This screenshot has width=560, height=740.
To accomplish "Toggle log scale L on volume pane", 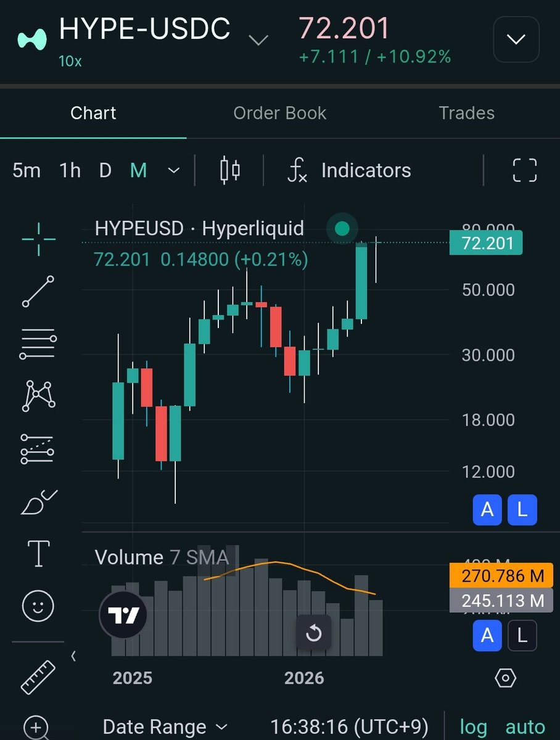I will 522,635.
